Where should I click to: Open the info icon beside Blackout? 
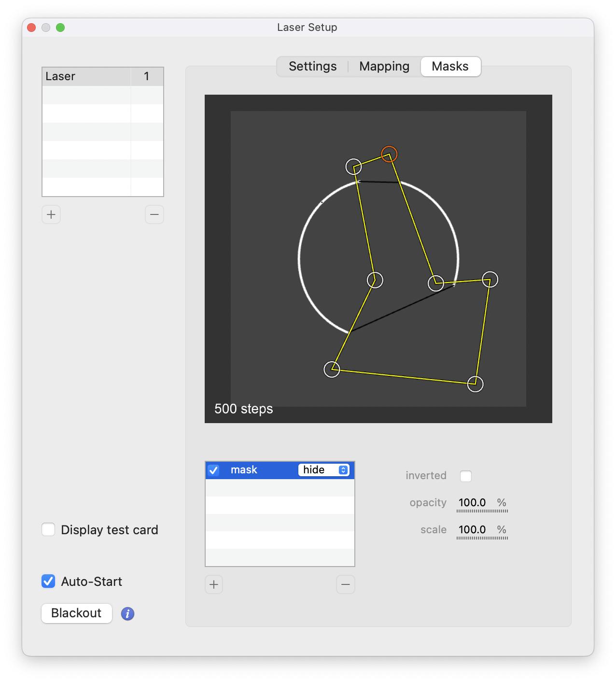[x=127, y=613]
